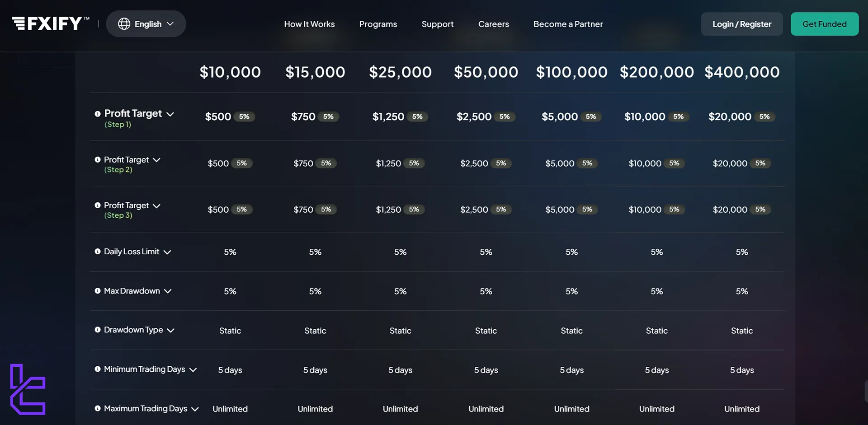868x425 pixels.
Task: Expand the Profit Target Step 2 chevron
Action: [x=156, y=160]
